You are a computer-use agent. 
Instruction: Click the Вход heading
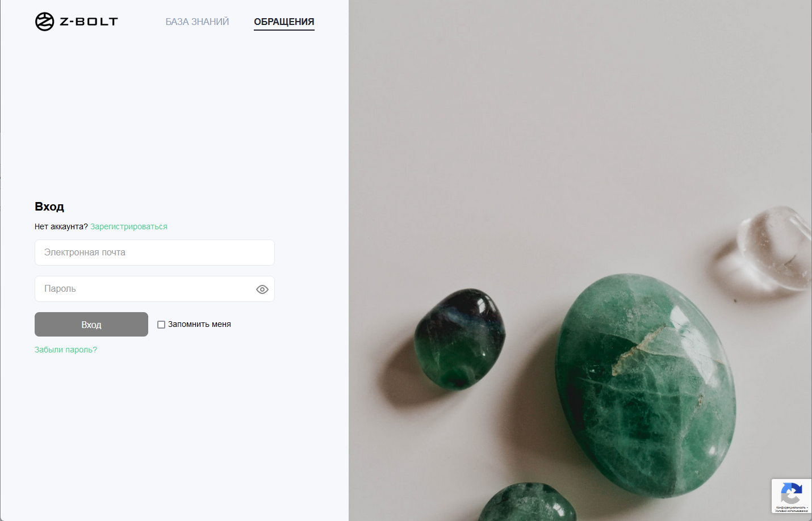pos(49,207)
